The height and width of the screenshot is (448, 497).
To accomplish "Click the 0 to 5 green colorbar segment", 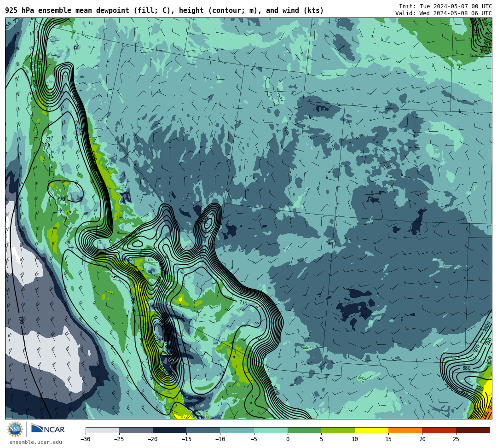I will (304, 430).
